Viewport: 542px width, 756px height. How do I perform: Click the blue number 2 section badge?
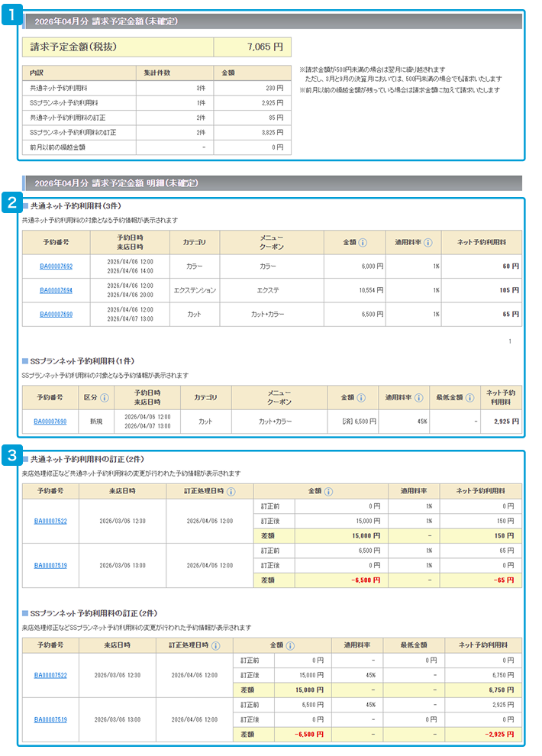[x=11, y=202]
